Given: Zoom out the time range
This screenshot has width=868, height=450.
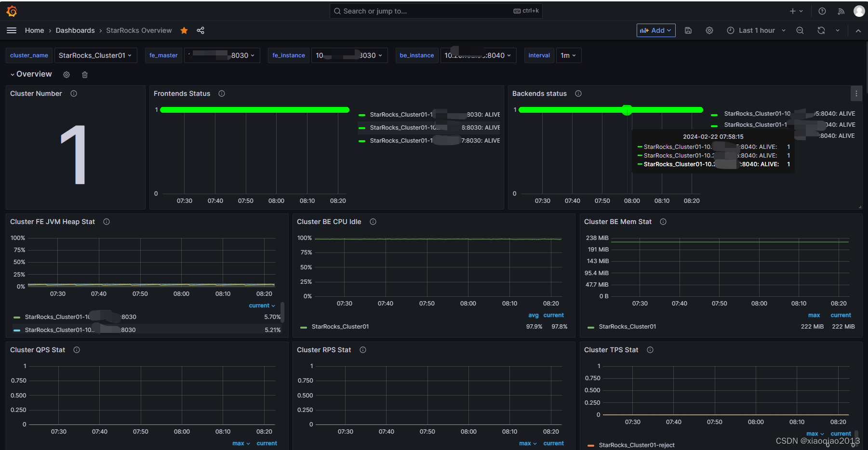Looking at the screenshot, I should (x=800, y=30).
